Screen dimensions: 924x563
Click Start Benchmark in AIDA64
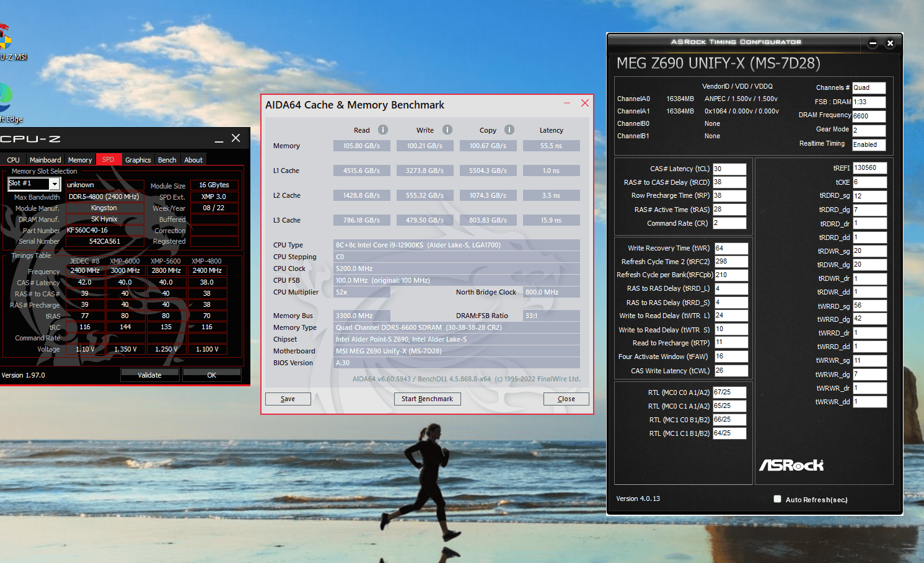(x=427, y=399)
